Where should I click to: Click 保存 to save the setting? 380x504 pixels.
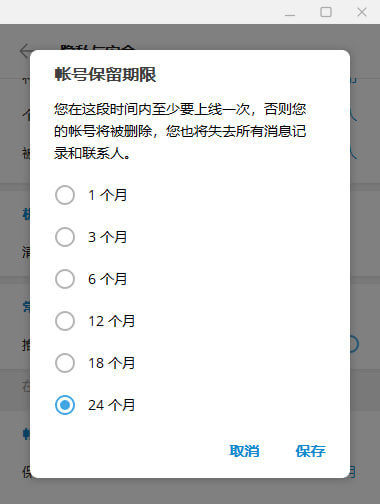click(310, 451)
